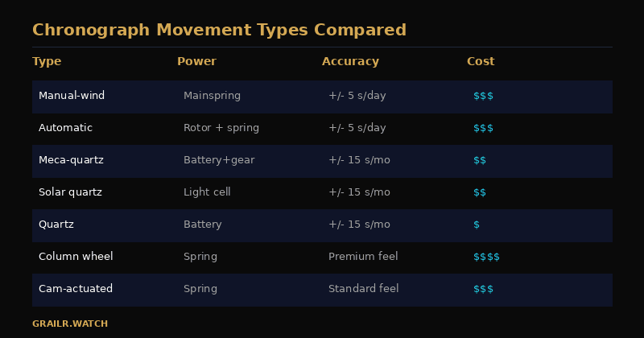The image size is (644, 338).
Task: Click the Rotor + spring power cell
Action: (221, 128)
